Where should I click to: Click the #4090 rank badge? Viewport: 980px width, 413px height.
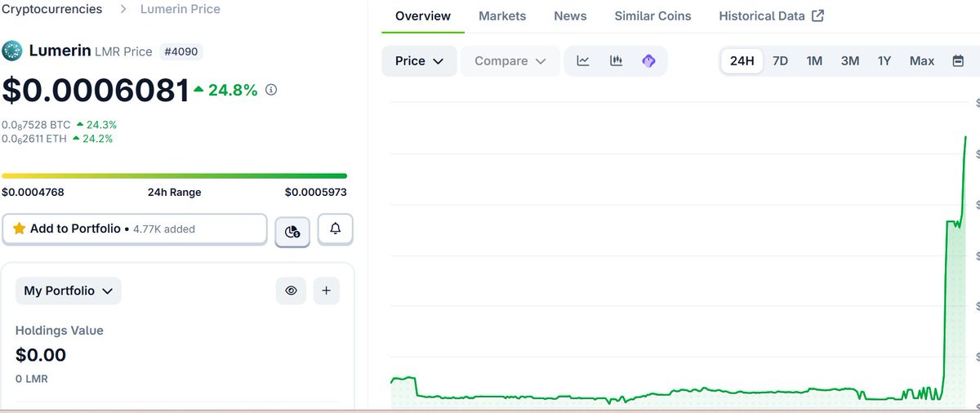pyautogui.click(x=183, y=51)
